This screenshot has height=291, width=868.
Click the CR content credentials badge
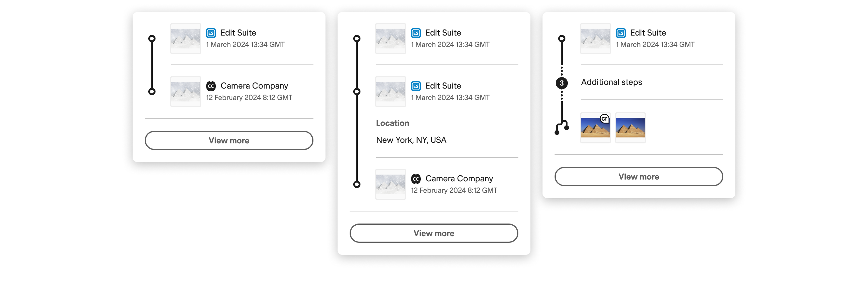point(605,119)
